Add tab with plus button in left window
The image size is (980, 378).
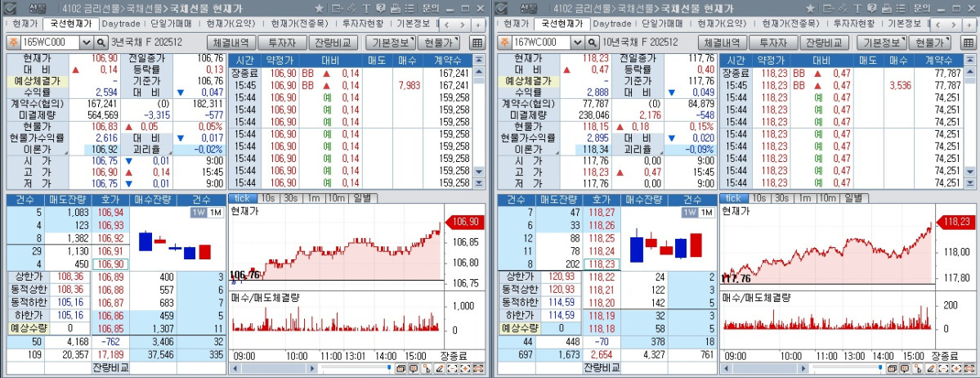[478, 25]
